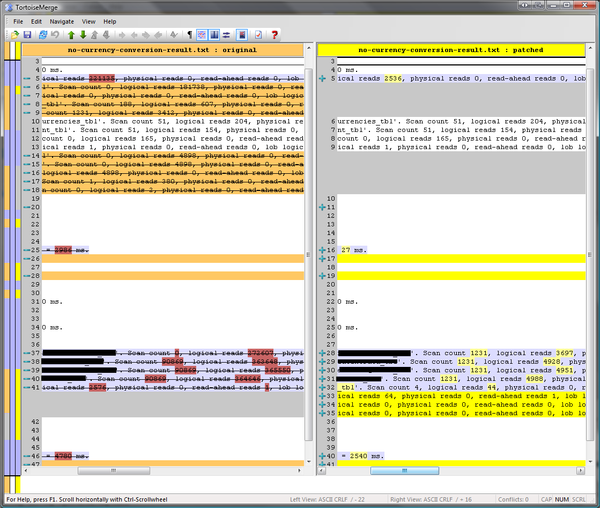Open the File menu
The width and height of the screenshot is (600, 508).
click(18, 21)
